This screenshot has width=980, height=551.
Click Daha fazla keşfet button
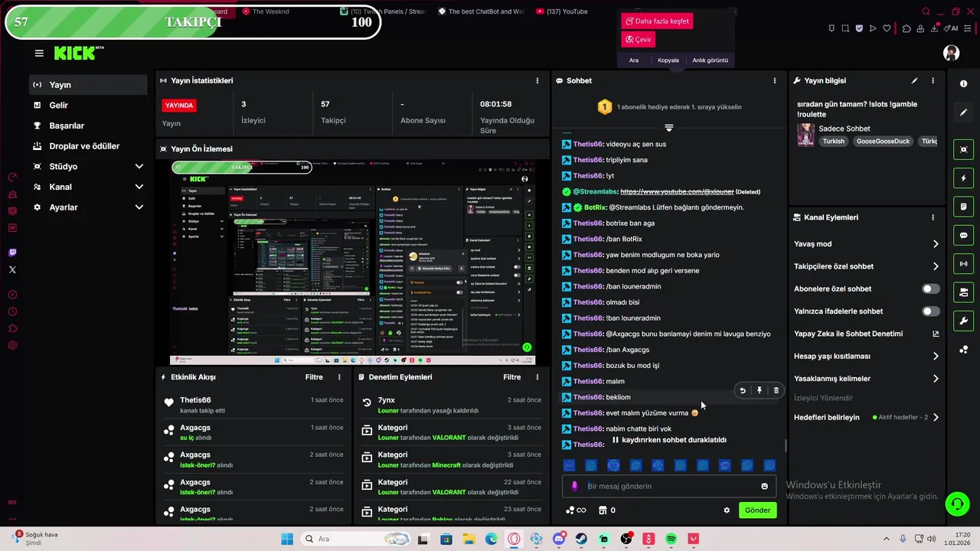click(x=657, y=21)
